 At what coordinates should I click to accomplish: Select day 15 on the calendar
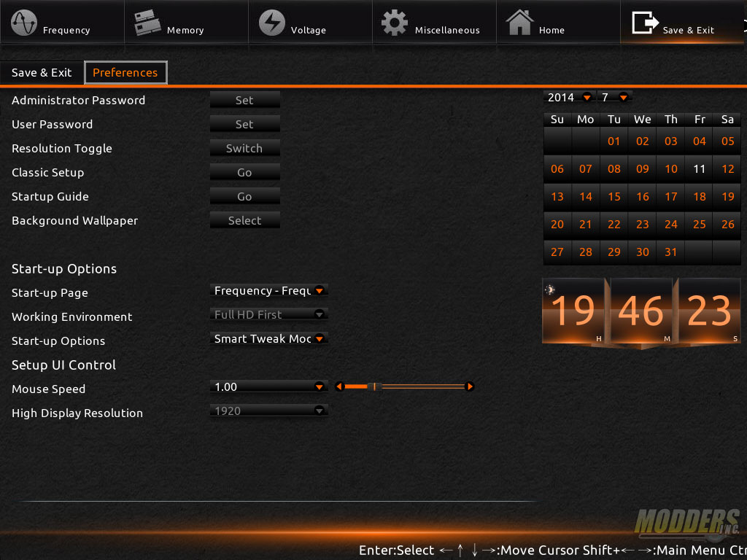point(614,197)
